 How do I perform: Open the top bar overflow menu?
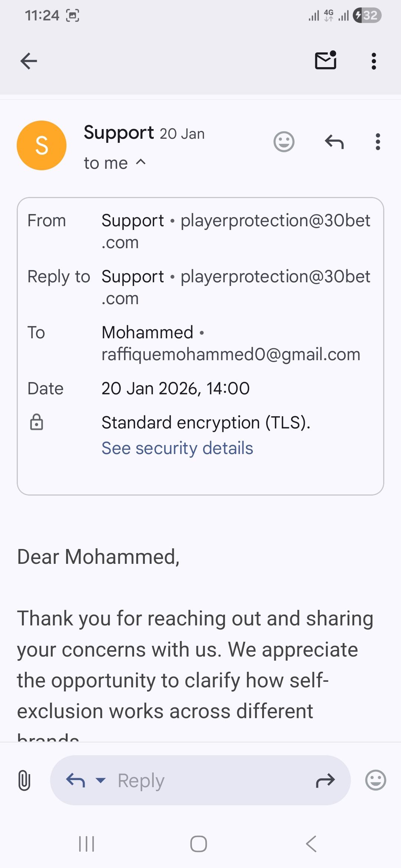tap(374, 61)
